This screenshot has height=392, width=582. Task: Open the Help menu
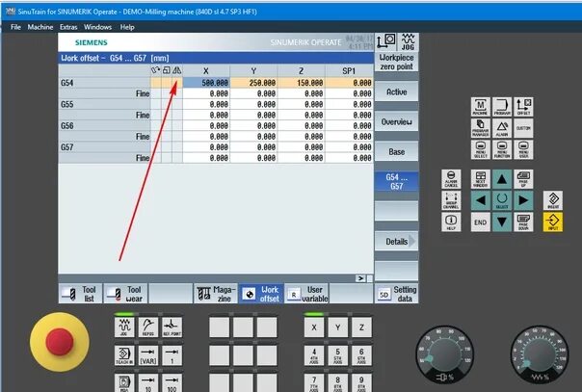(x=127, y=27)
